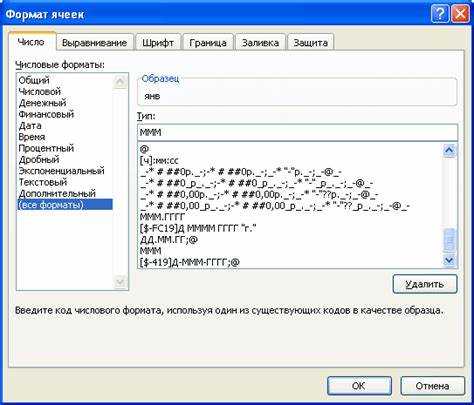Click the category list scroll-up arrow
474x405 pixels.
[120, 82]
